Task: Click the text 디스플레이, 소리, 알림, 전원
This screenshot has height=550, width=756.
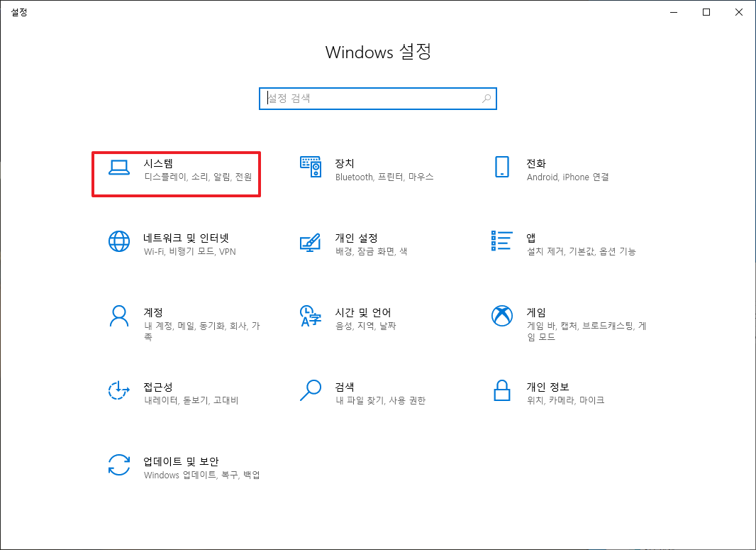Action: 198,177
